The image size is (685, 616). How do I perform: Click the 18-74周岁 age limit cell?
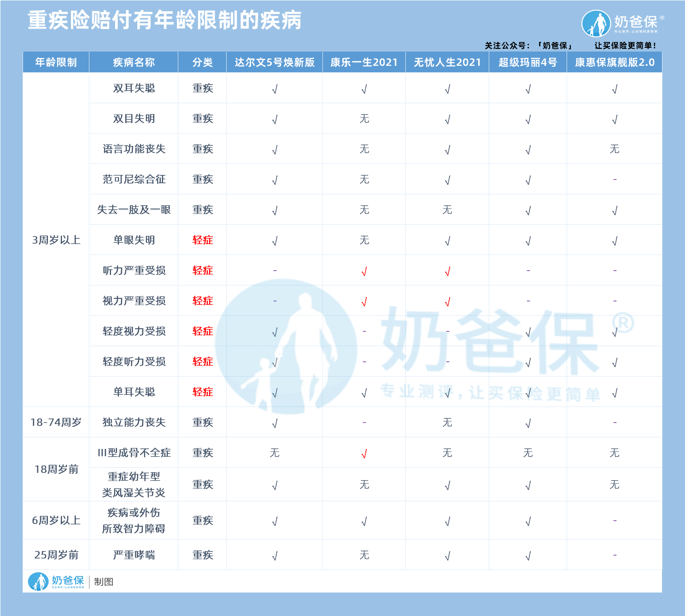[x=56, y=422]
